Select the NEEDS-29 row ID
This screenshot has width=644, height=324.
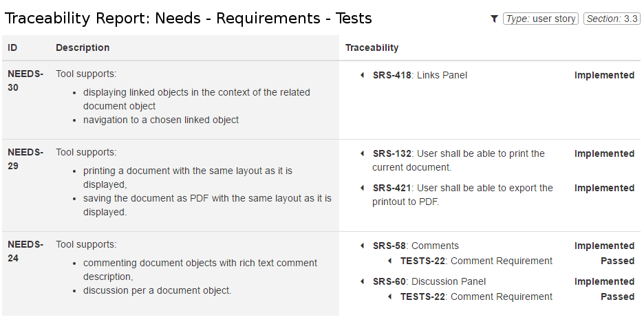click(25, 159)
